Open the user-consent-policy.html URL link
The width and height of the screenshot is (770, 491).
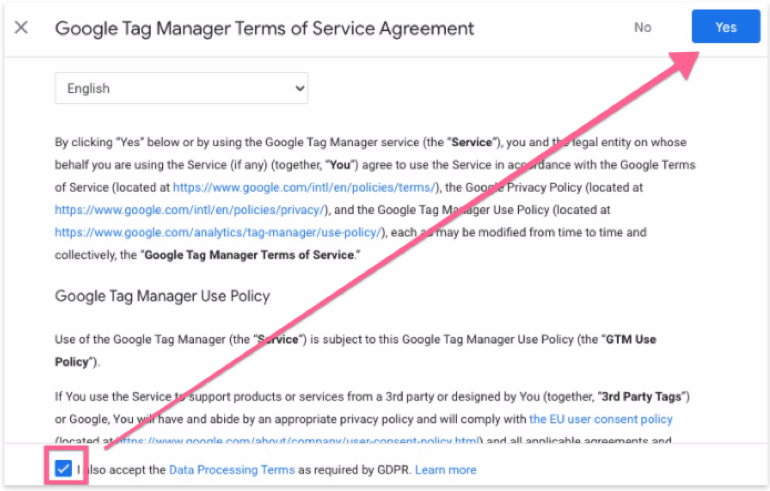pyautogui.click(x=300, y=441)
